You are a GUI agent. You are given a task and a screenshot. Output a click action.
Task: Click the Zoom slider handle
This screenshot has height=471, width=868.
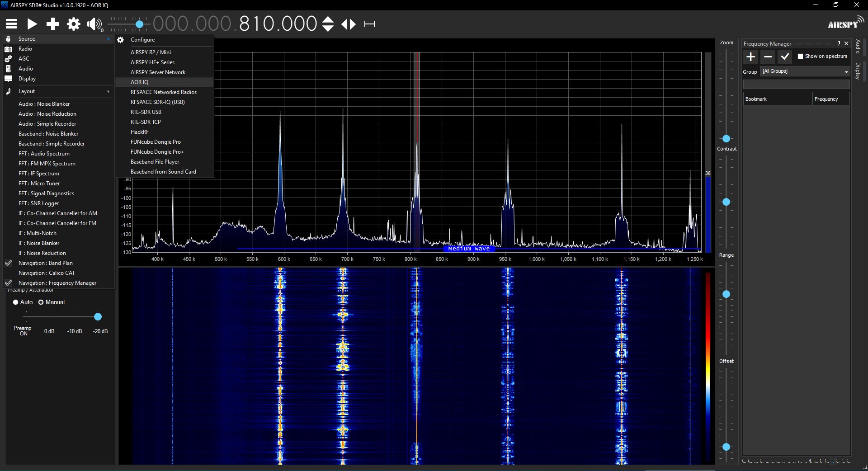[726, 139]
